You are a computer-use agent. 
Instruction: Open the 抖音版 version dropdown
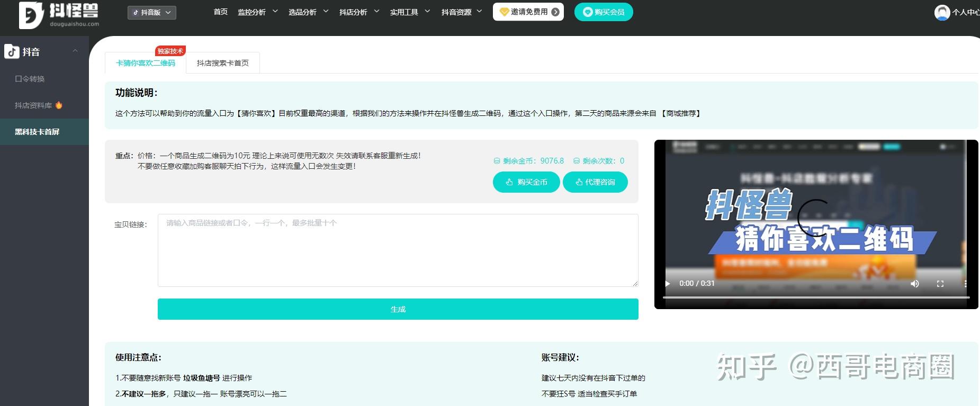tap(152, 12)
